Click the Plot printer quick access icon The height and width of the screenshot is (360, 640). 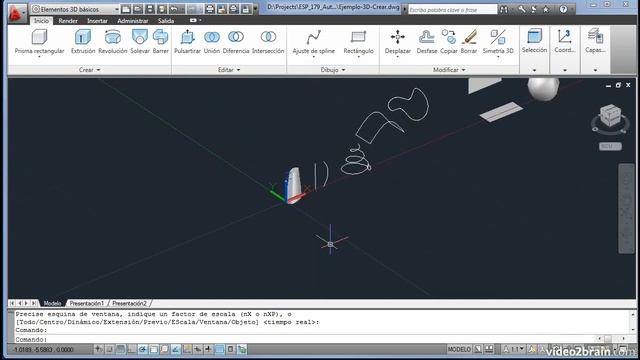pyautogui.click(x=210, y=9)
